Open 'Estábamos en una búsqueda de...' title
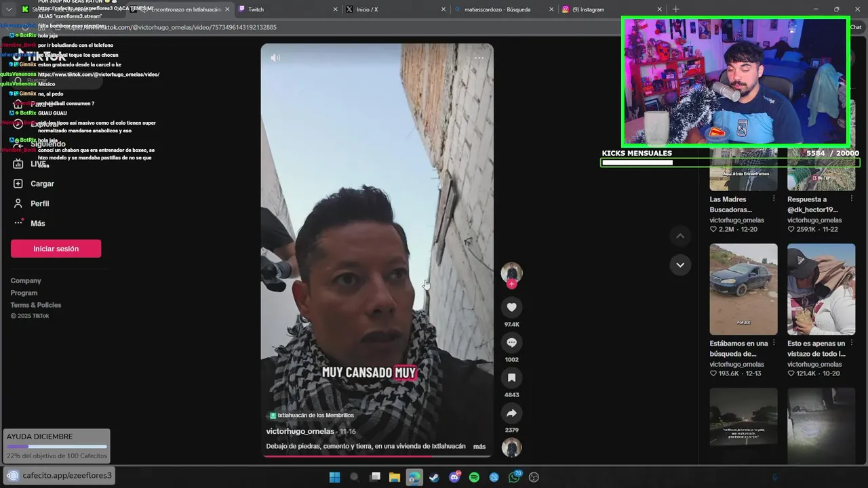Screen dimensions: 868x488 pos(738,349)
